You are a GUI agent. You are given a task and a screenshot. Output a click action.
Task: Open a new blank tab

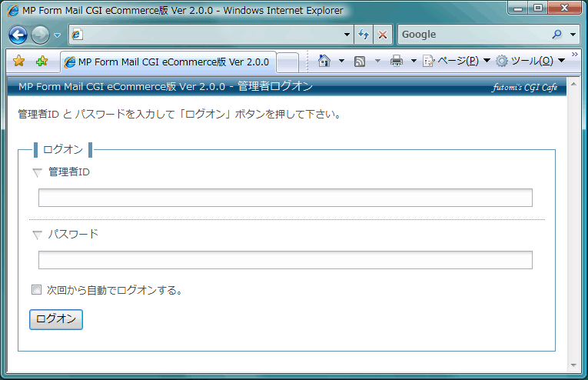click(x=288, y=62)
